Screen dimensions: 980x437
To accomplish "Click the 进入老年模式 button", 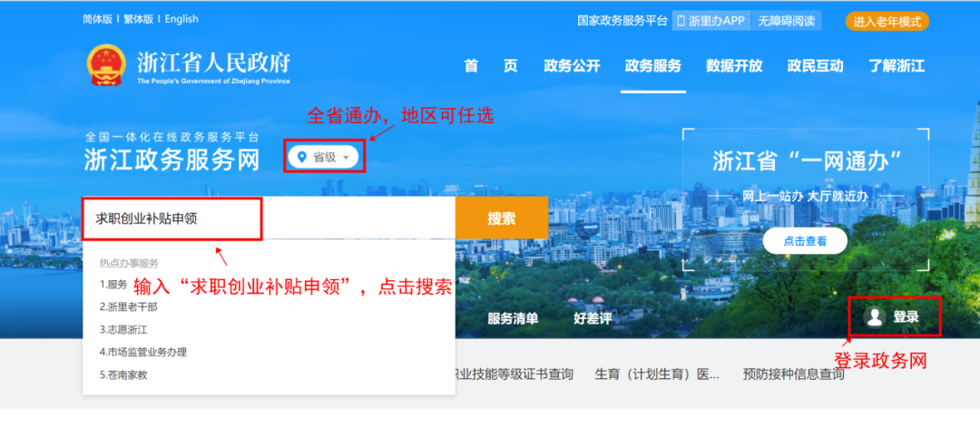I will click(x=887, y=21).
